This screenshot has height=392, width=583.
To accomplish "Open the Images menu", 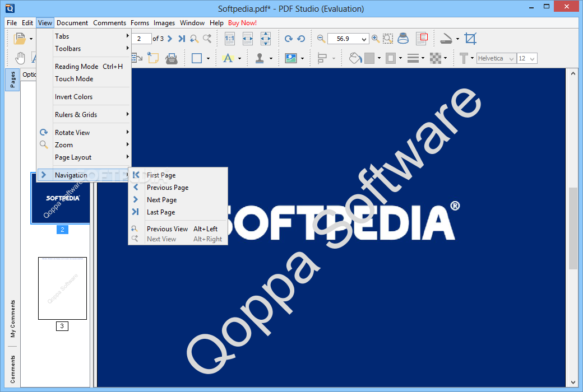I will tap(164, 22).
